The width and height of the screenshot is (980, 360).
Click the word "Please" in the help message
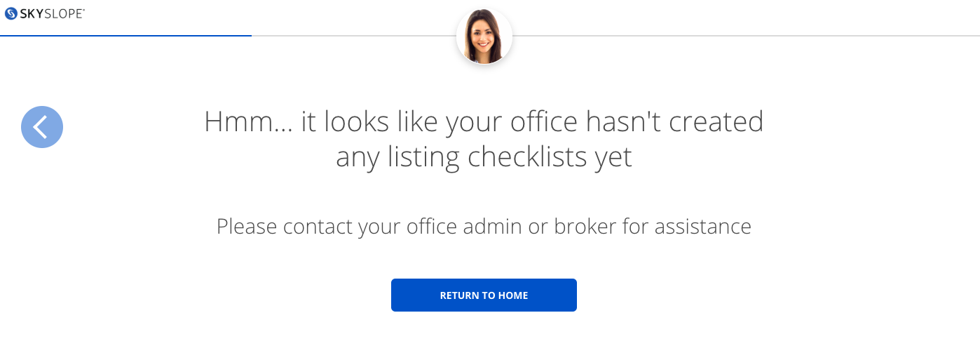(x=247, y=227)
